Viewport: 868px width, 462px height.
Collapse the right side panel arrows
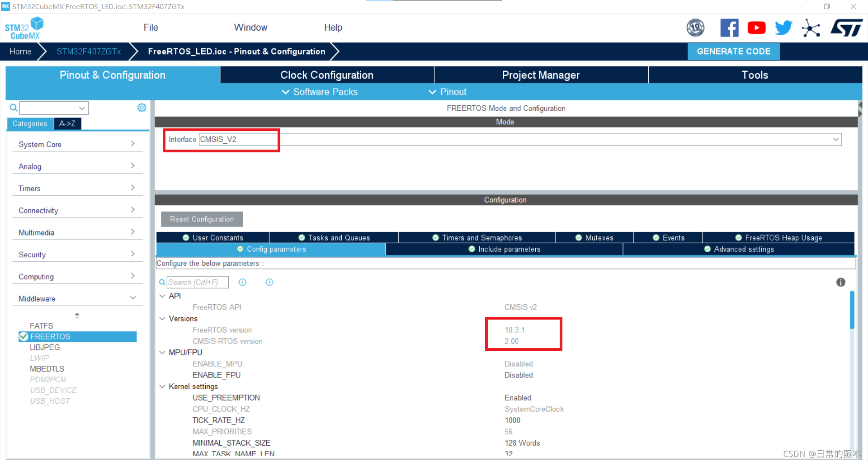click(x=860, y=109)
